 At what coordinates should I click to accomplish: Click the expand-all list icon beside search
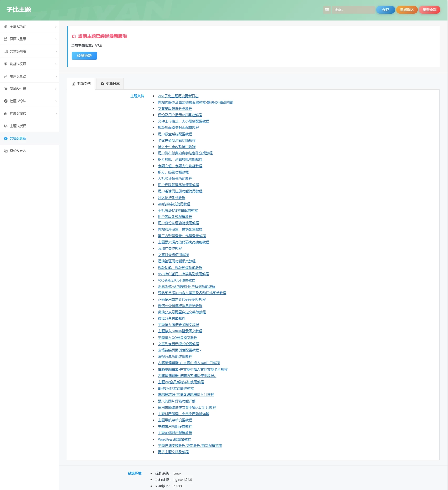327,10
